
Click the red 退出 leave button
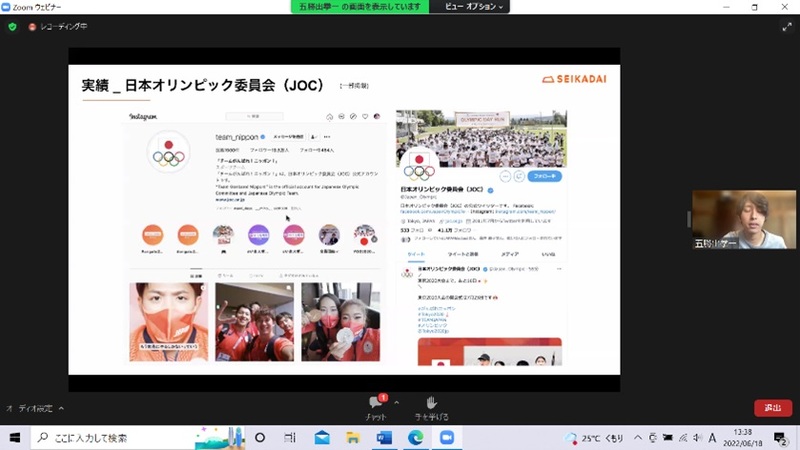(x=772, y=408)
